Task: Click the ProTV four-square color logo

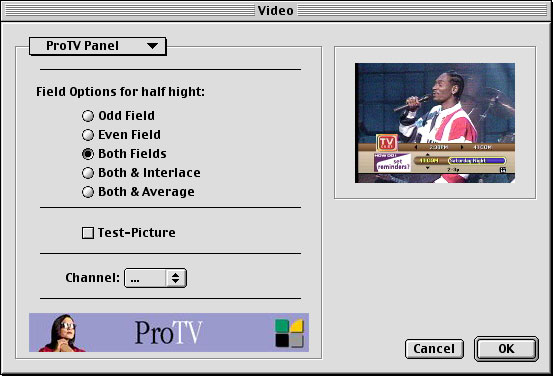Action: [x=289, y=333]
